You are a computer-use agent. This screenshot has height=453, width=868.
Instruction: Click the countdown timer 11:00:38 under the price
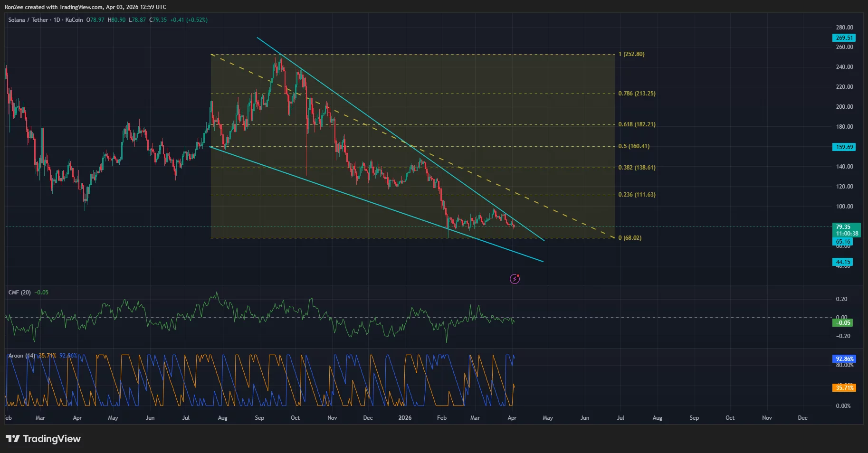click(846, 233)
